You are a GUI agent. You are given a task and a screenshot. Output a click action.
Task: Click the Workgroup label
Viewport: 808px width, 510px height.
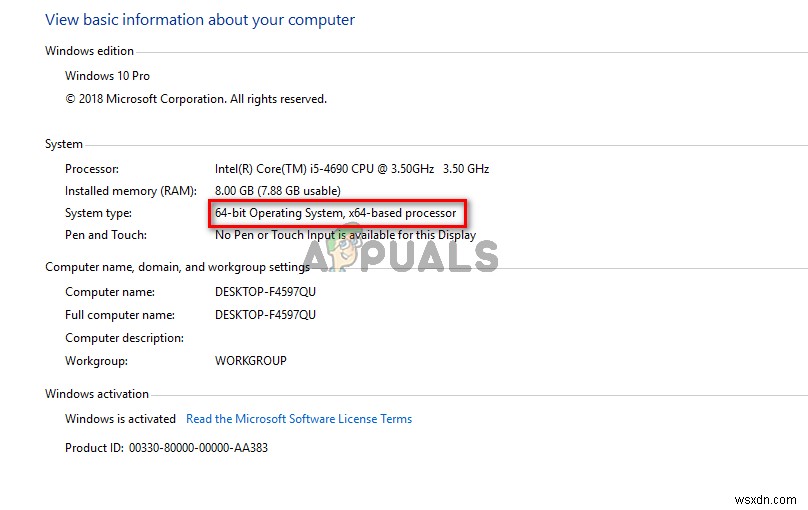pyautogui.click(x=96, y=361)
